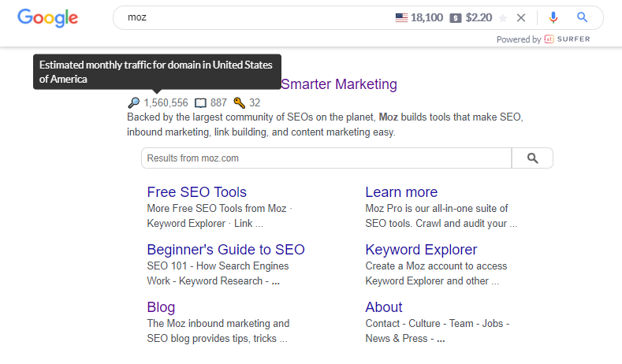This screenshot has height=364, width=622.
Task: Click text 'More Free SEO Tools from Moz'
Action: (217, 209)
